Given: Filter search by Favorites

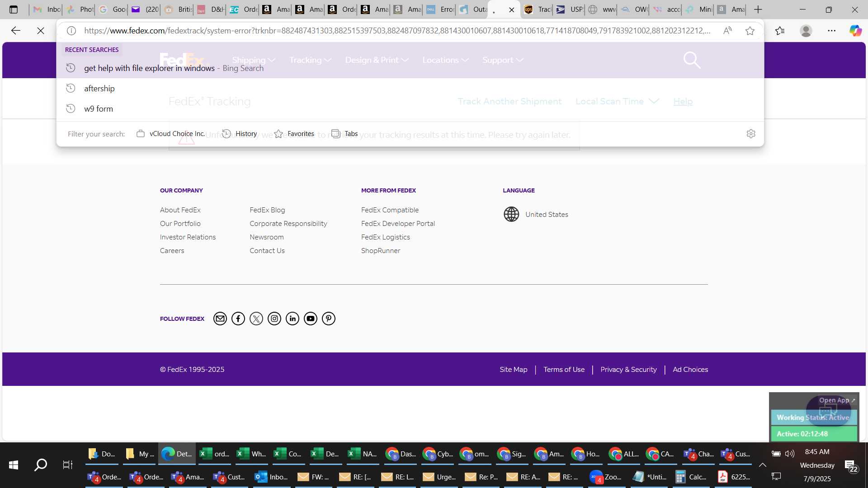Looking at the screenshot, I should coord(294,134).
